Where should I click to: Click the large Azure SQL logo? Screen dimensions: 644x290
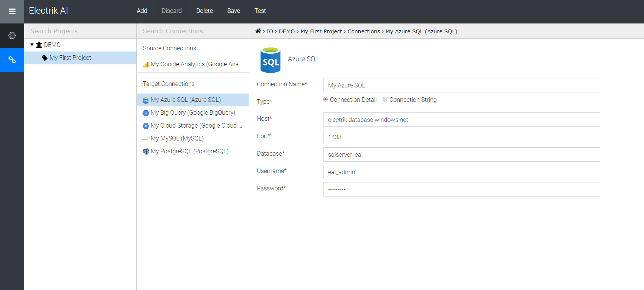[270, 60]
